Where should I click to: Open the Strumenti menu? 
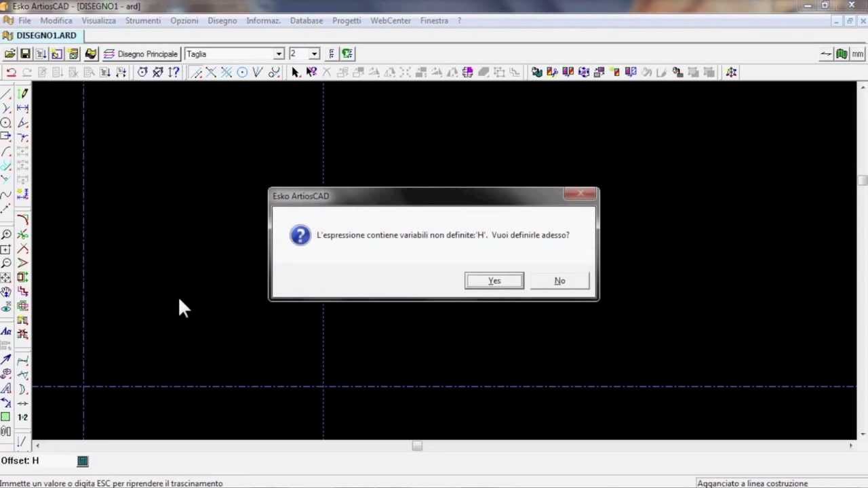143,21
